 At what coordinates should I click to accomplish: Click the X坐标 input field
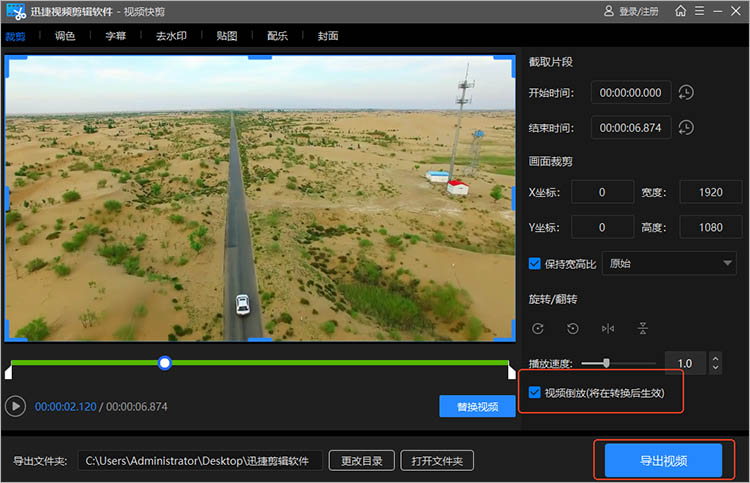[x=602, y=192]
